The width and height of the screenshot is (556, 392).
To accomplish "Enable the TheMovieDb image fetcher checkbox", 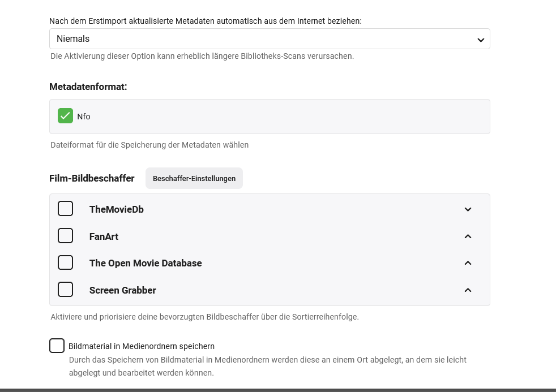I will click(x=66, y=209).
